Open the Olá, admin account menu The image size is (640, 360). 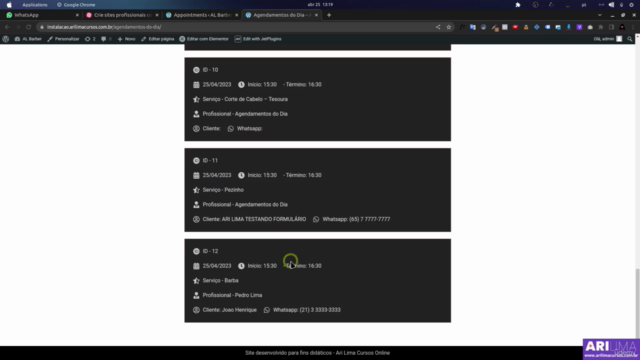click(x=608, y=39)
